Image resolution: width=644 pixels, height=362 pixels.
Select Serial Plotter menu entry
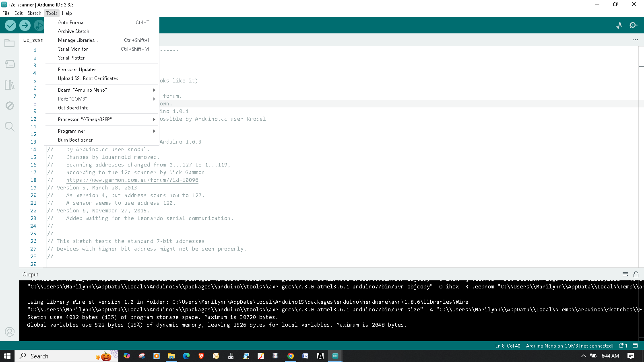tap(102, 58)
